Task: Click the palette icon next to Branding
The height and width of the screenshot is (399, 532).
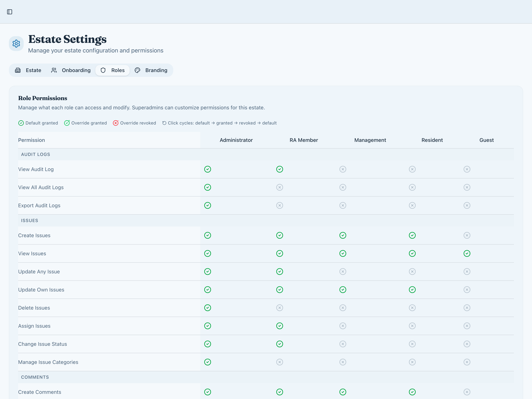Action: 137,70
